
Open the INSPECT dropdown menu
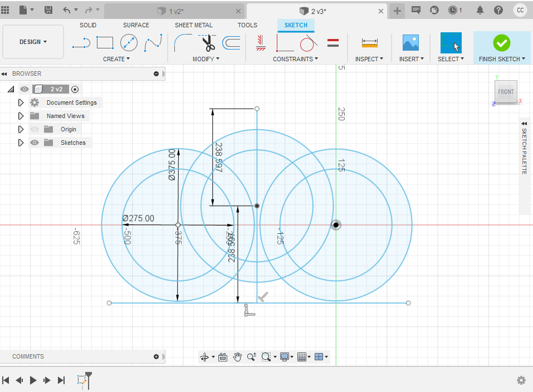coord(369,59)
